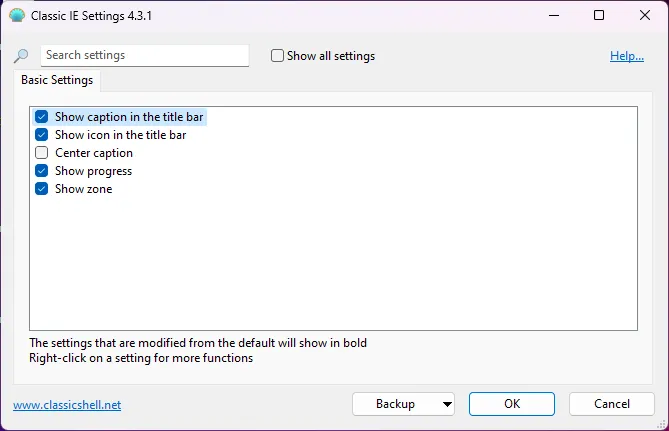Viewport: 669px width, 431px height.
Task: Click the OK button
Action: coord(511,404)
